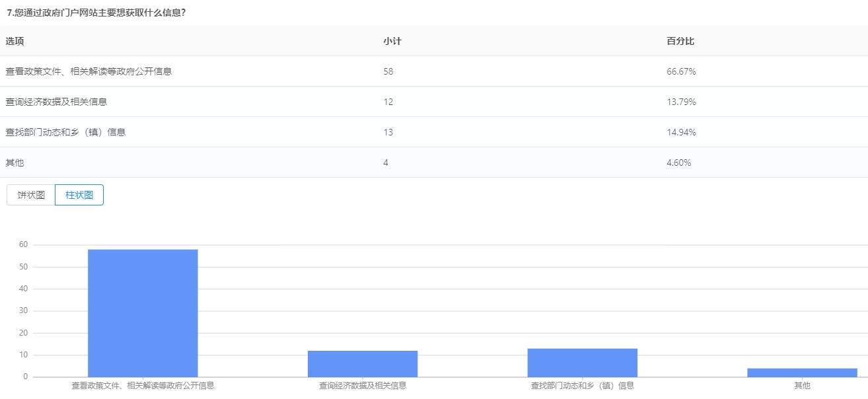Viewport: 868px width, 399px height.
Task: Select the 查询经济数据及相关信息 table row label
Action: point(56,102)
